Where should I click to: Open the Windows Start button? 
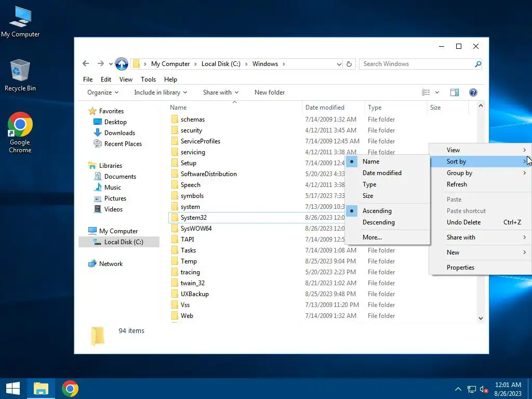pyautogui.click(x=13, y=389)
